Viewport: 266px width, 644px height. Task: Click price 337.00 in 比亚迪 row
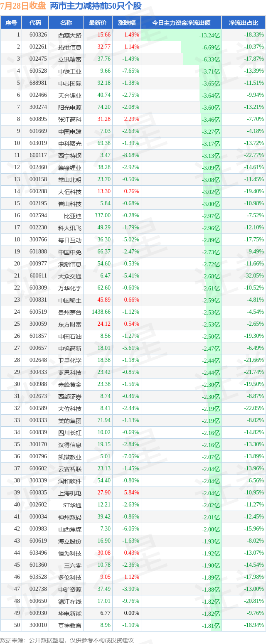(103, 216)
